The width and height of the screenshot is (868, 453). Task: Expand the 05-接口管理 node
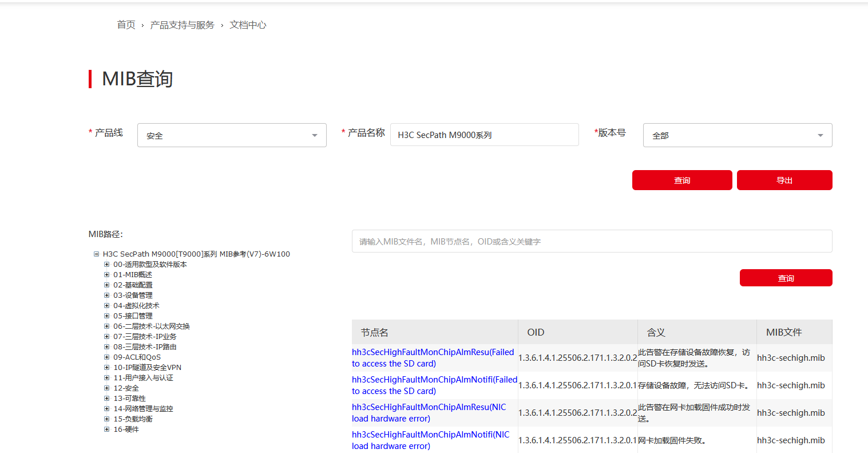(x=106, y=316)
